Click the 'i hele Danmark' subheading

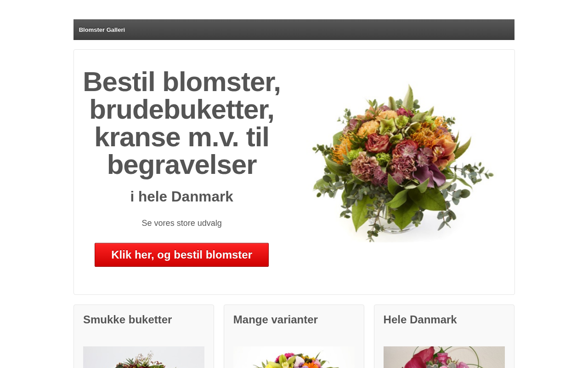click(181, 197)
